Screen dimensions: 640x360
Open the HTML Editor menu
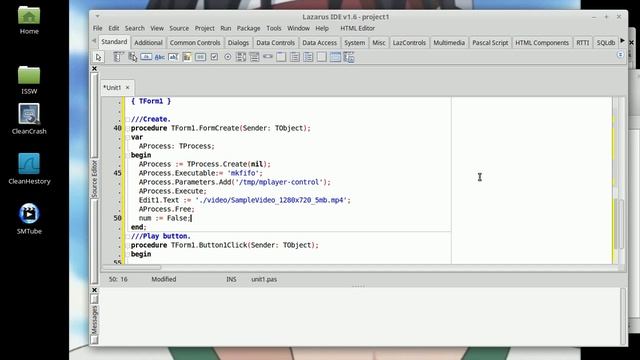[358, 28]
